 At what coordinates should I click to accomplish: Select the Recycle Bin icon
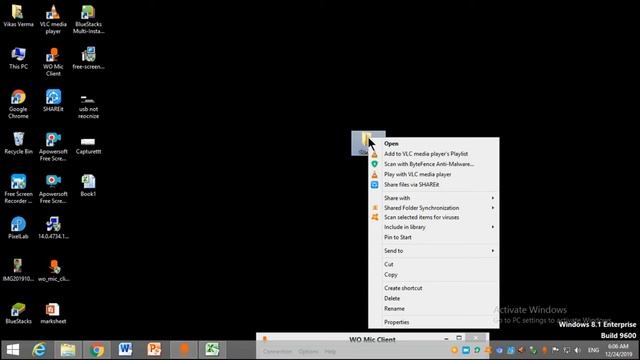tap(18, 143)
